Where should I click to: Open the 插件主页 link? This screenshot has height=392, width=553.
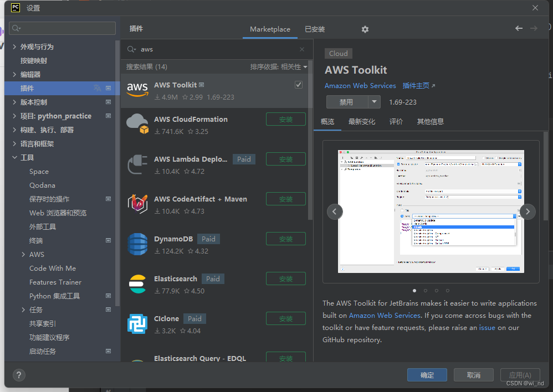coord(419,86)
